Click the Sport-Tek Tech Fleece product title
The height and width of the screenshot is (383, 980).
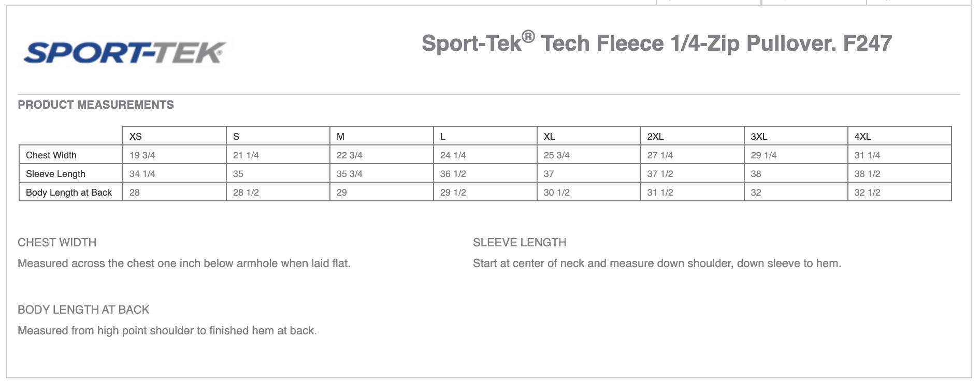coord(657,43)
